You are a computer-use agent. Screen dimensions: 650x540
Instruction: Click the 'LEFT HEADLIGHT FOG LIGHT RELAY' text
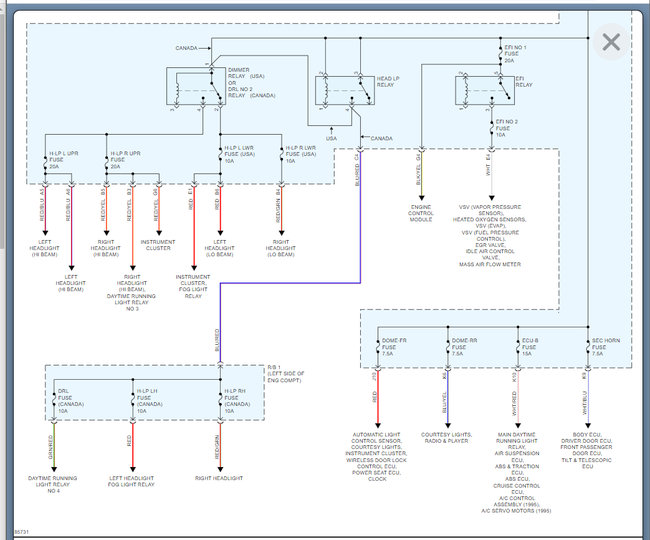[x=131, y=481]
